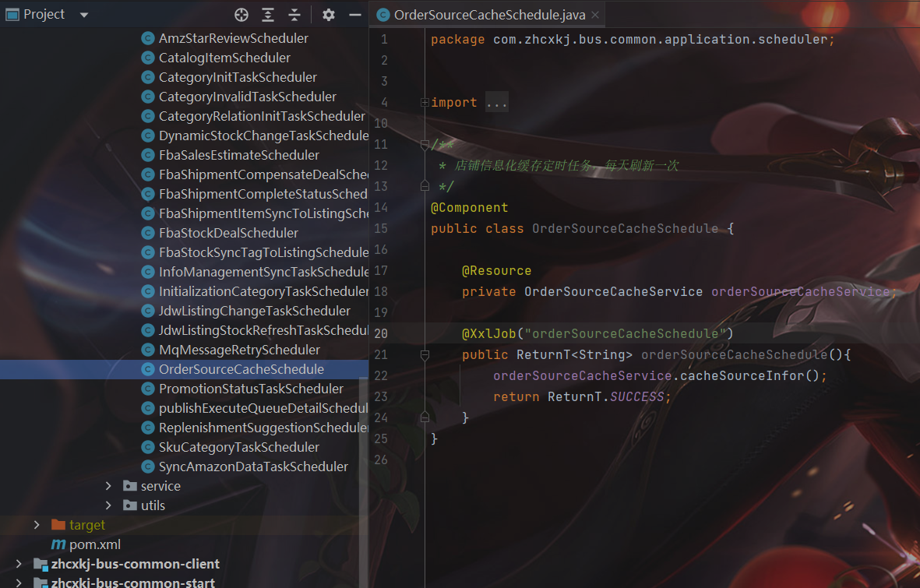The width and height of the screenshot is (920, 588).
Task: Expand the collapsed import block
Action: coord(425,103)
